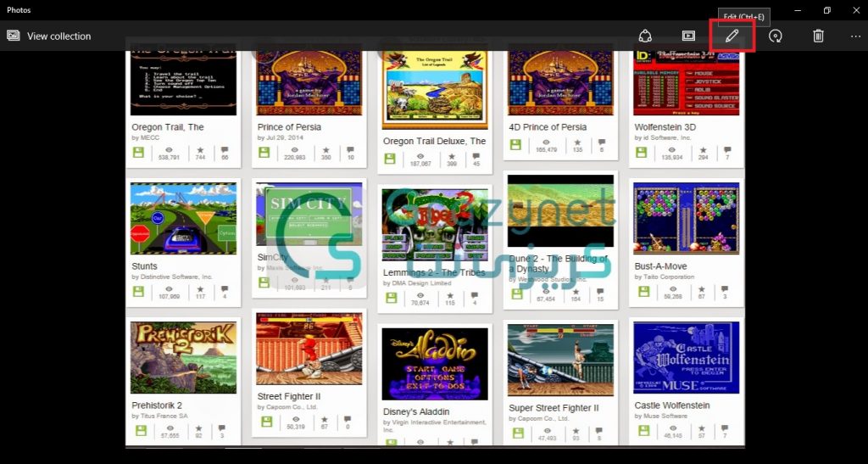Minimize the Photos window

[x=798, y=10]
